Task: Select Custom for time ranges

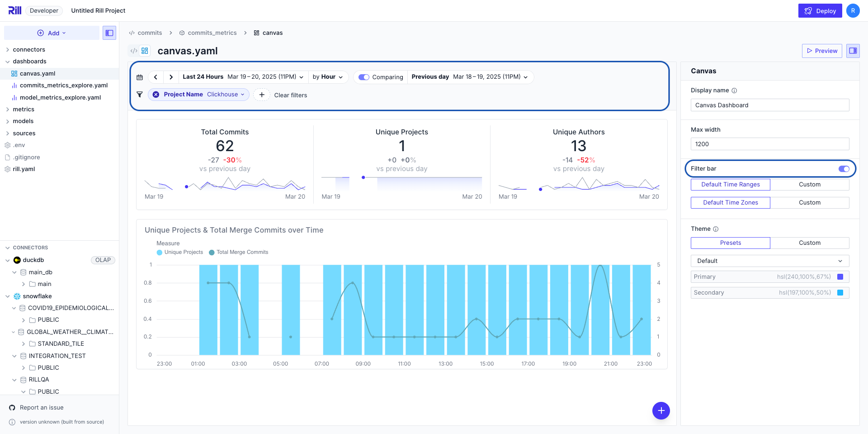Action: [809, 185]
